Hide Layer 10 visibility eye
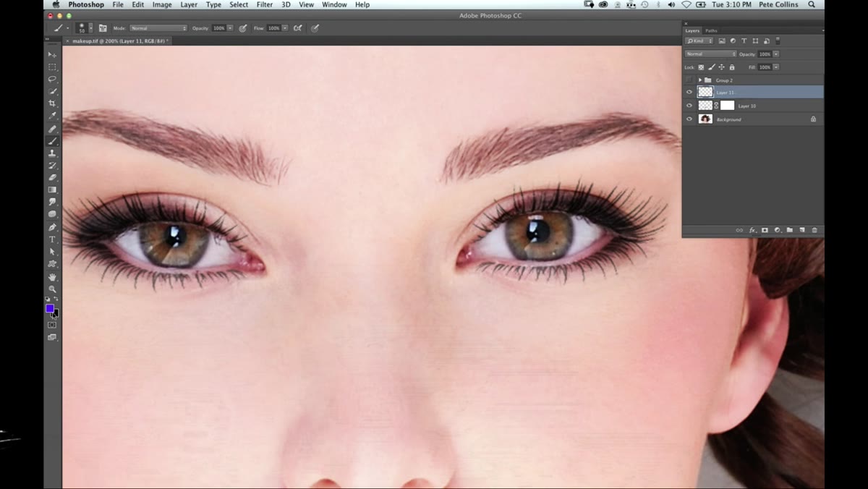 (689, 106)
